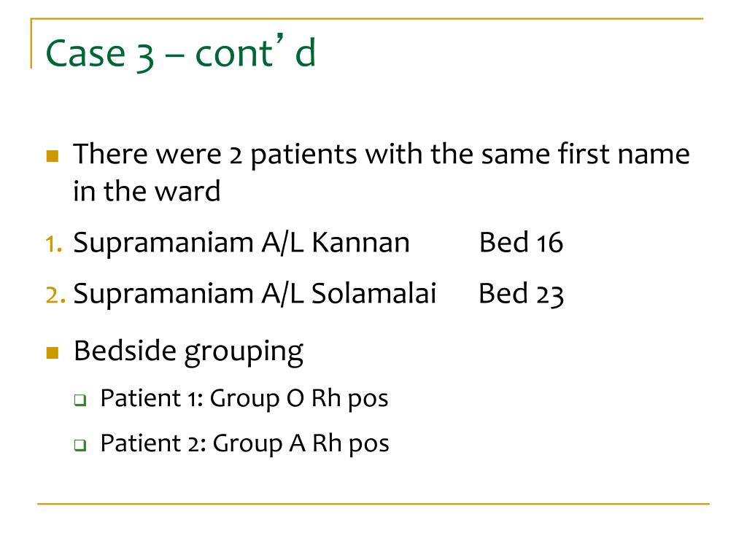747x560 pixels.
Task: Click 'Patient 2: Group A Rh pos' line
Action: (x=245, y=444)
